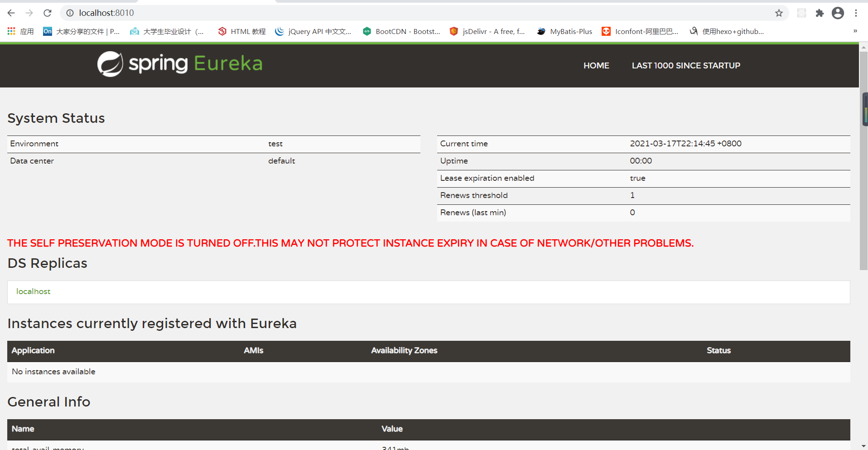Image resolution: width=868 pixels, height=450 pixels.
Task: Click the AMIs column header
Action: pyautogui.click(x=254, y=350)
